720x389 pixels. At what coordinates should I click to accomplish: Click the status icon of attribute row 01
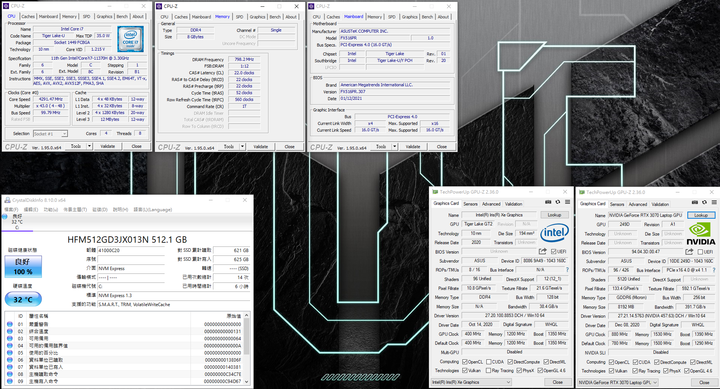[x=10, y=324]
